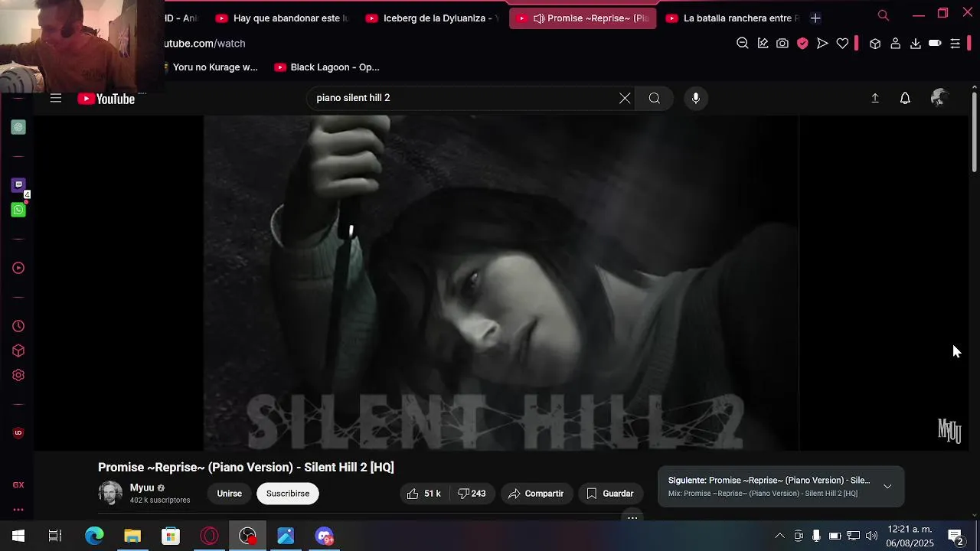Open Opera zoom-out magnifier in address bar

[x=742, y=44]
